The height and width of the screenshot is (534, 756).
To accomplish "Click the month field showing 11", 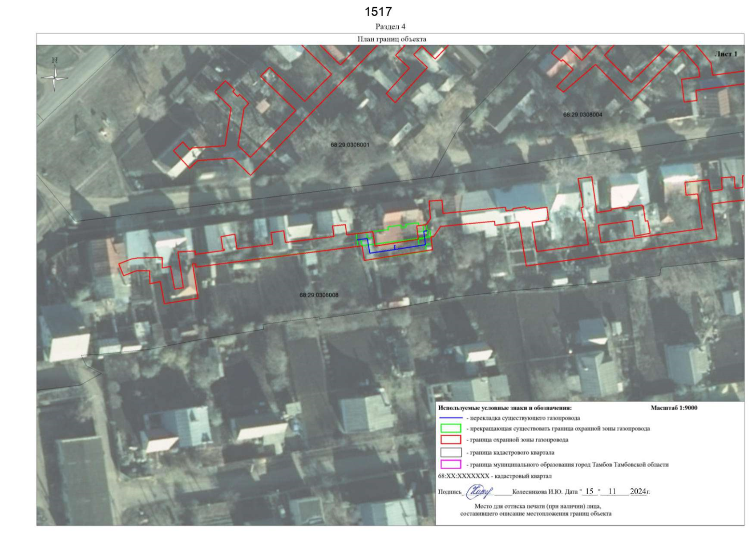I will [612, 491].
